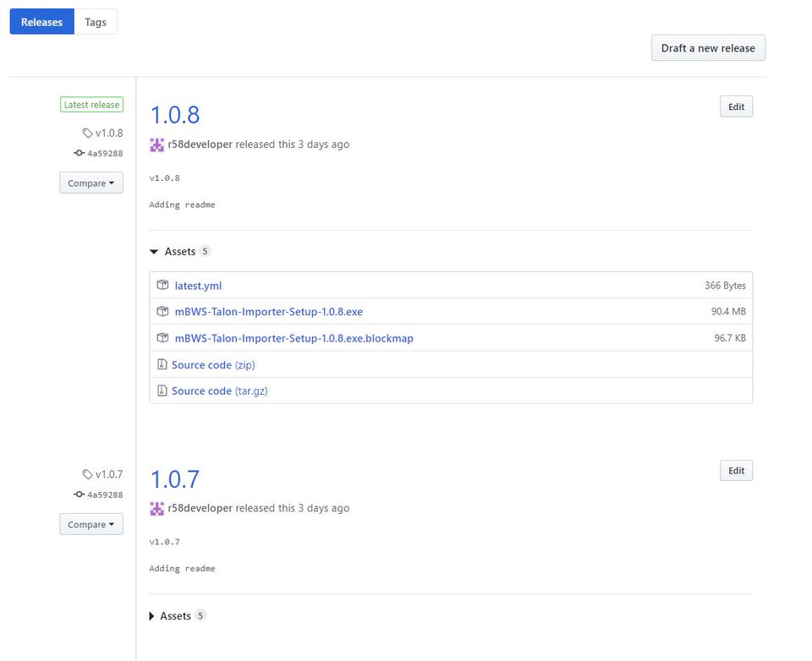Click the Latest release badge
Image resolution: width=812 pixels, height=661 pixels.
(91, 105)
